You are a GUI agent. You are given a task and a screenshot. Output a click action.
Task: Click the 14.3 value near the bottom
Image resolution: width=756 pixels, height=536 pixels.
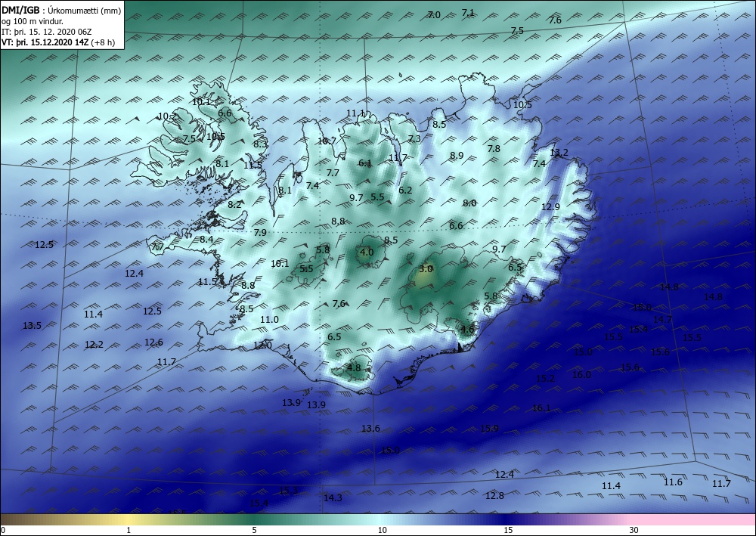pyautogui.click(x=333, y=498)
